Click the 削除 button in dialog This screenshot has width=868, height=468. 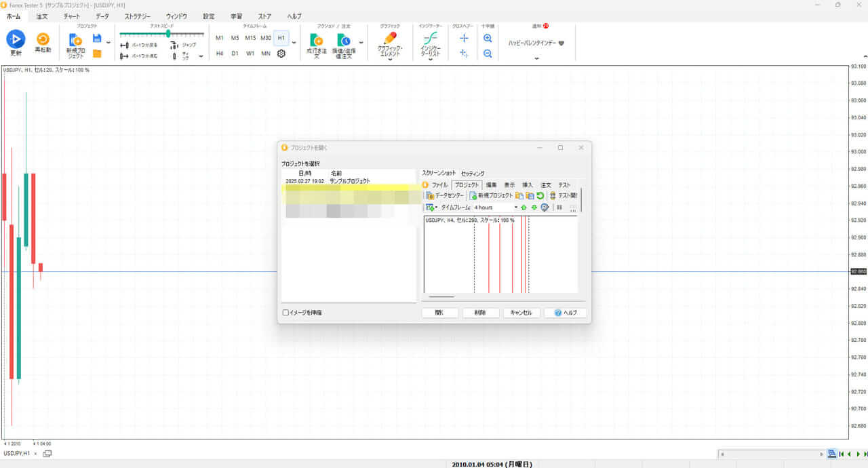click(481, 313)
